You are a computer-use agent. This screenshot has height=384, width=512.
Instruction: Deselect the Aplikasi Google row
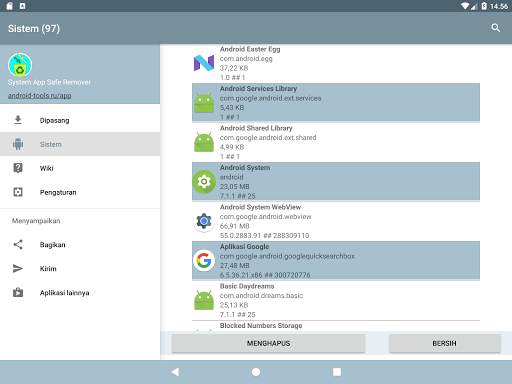click(336, 260)
